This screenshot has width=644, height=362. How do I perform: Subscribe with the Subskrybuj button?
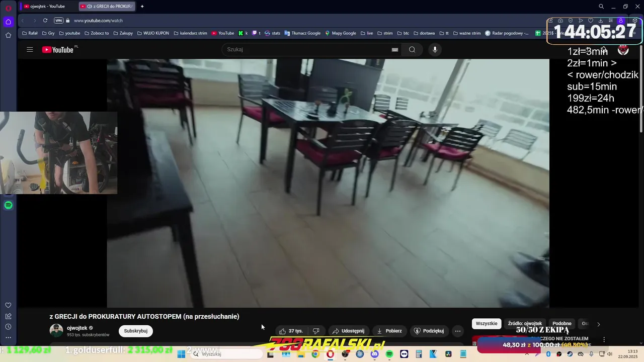(x=136, y=331)
